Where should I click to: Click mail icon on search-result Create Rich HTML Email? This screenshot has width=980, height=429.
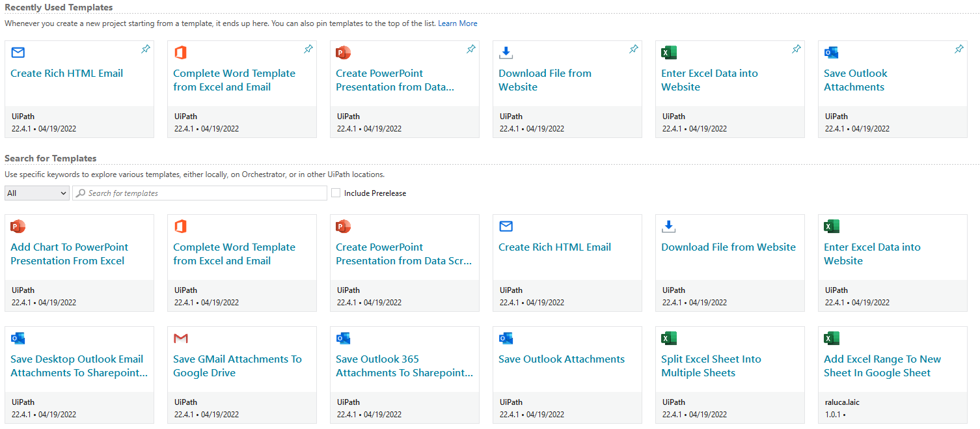[506, 227]
